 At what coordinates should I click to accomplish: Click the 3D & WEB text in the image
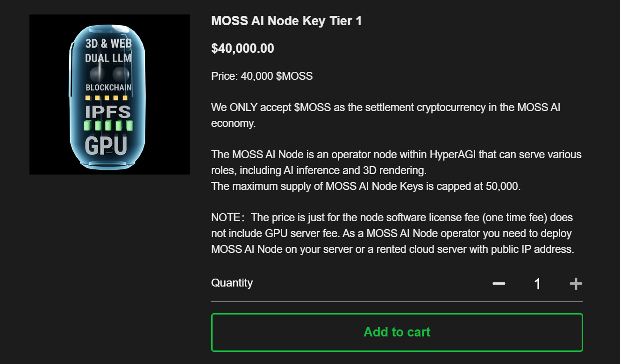[x=108, y=44]
